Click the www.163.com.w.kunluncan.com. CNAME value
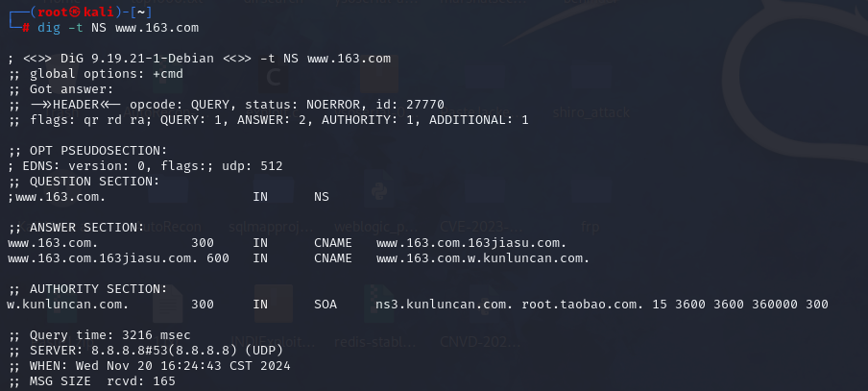The width and height of the screenshot is (868, 391). point(483,258)
